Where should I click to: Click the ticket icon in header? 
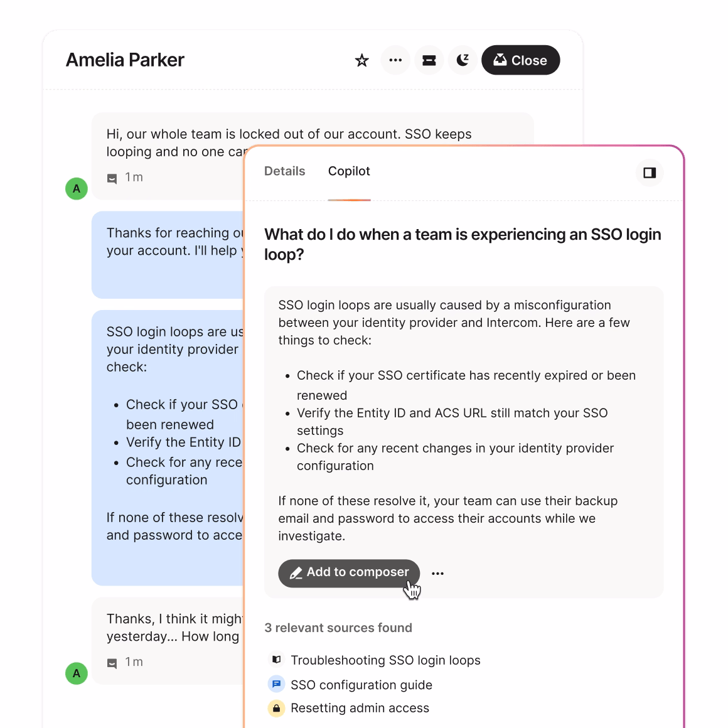click(x=429, y=60)
